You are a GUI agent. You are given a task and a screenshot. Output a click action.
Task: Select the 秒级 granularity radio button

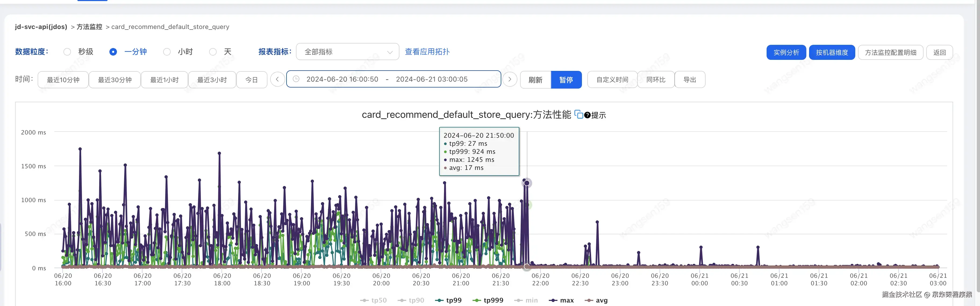[67, 52]
